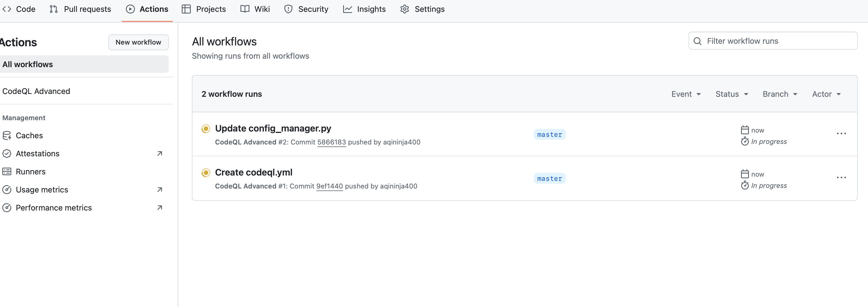Open the Wiki tab
Viewport: 868px width, 307px height.
(x=255, y=9)
